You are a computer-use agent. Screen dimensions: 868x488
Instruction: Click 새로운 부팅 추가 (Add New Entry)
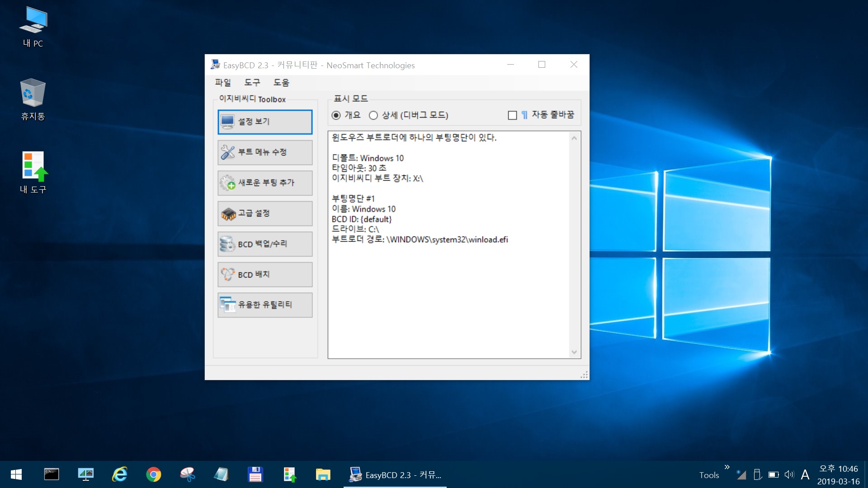point(265,183)
